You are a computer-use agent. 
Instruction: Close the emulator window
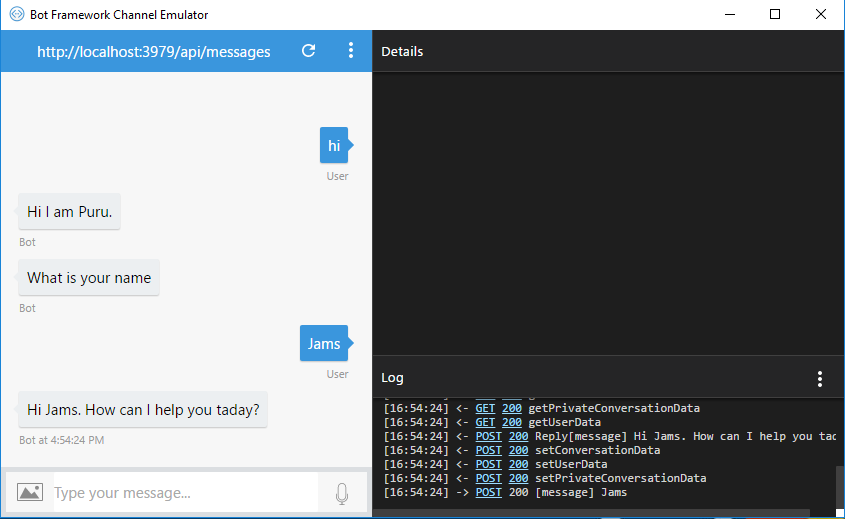pos(821,15)
